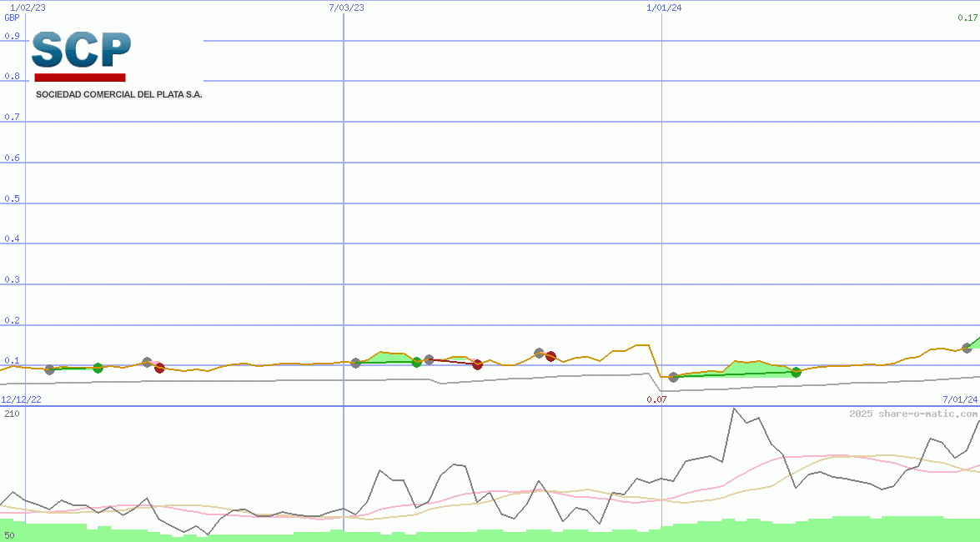This screenshot has height=542, width=980.
Task: Click the green 0.17 latest price value
Action: [x=967, y=18]
